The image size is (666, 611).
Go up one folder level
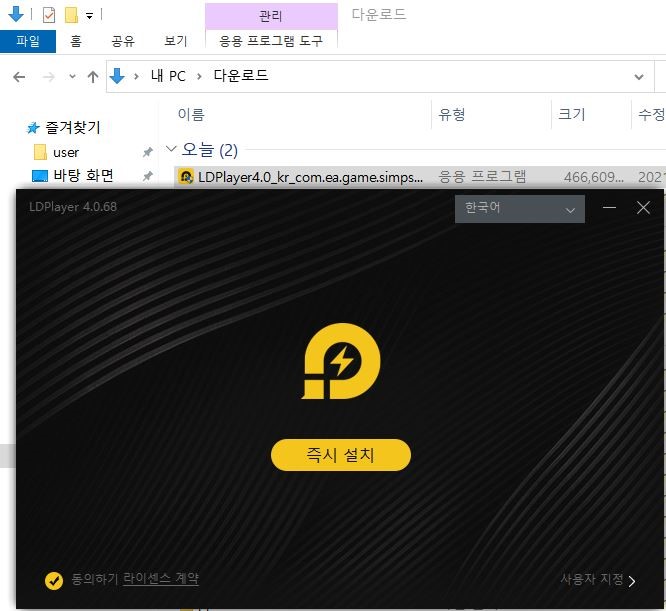(x=93, y=77)
